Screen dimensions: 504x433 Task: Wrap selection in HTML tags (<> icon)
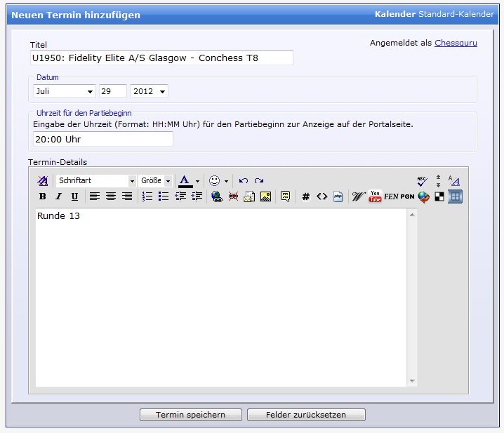321,196
